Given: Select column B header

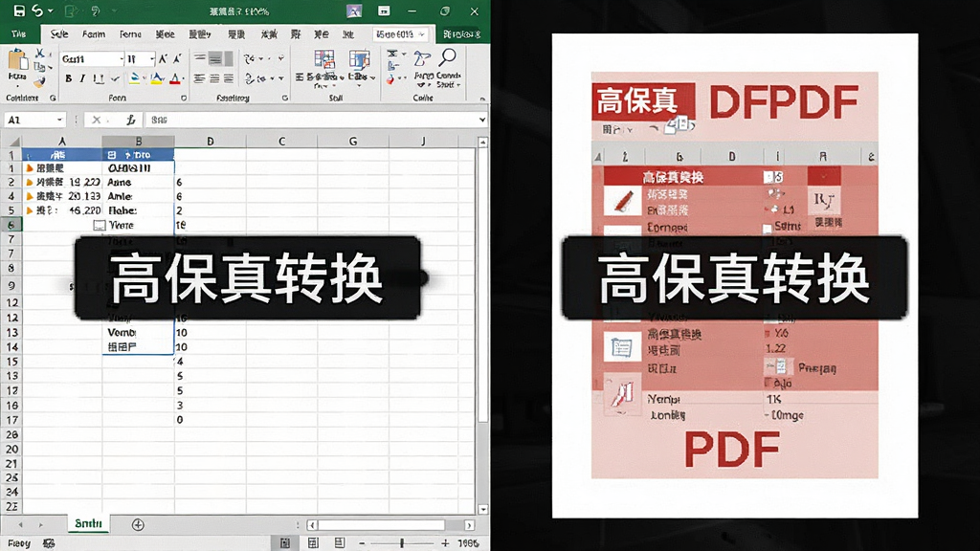Looking at the screenshot, I should [x=138, y=142].
